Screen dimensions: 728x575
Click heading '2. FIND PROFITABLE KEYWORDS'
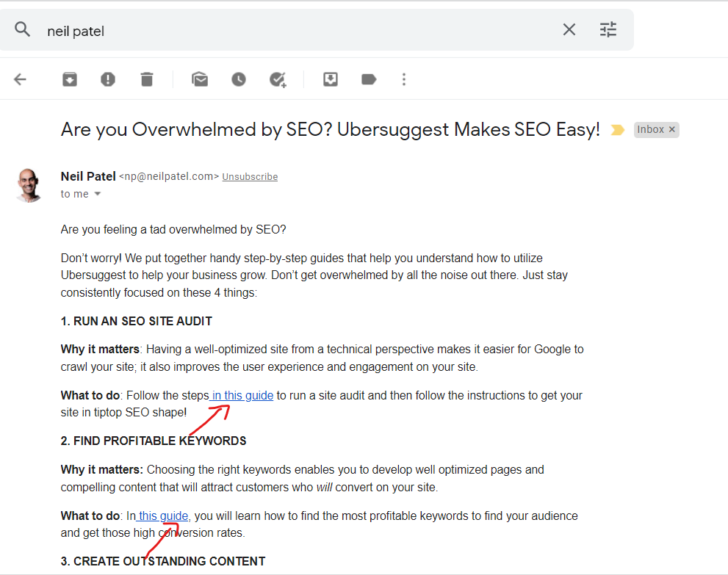pos(154,441)
